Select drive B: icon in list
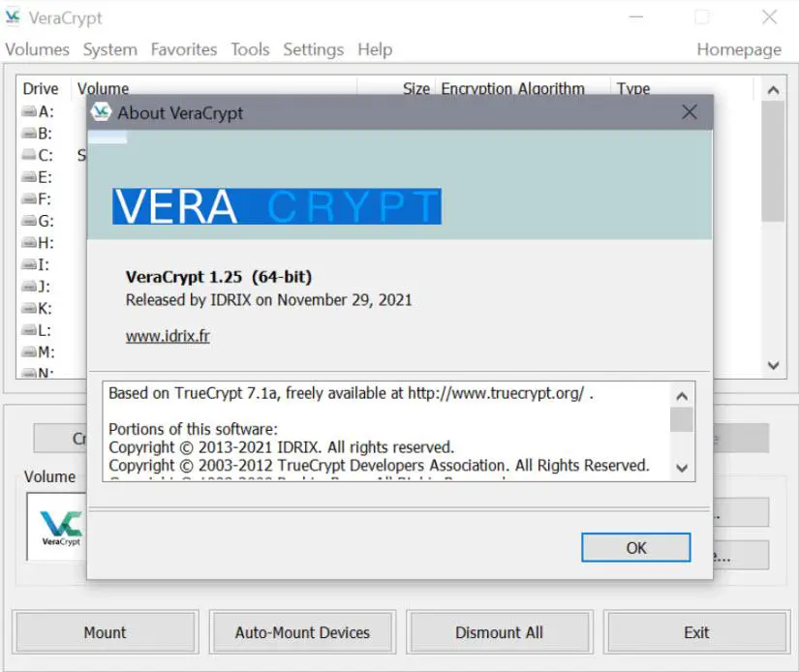Image resolution: width=799 pixels, height=672 pixels. pos(29,134)
